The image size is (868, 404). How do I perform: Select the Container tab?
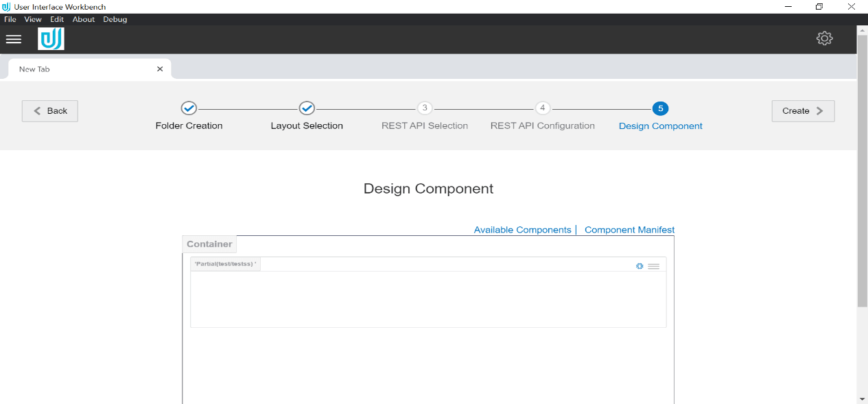click(x=209, y=243)
